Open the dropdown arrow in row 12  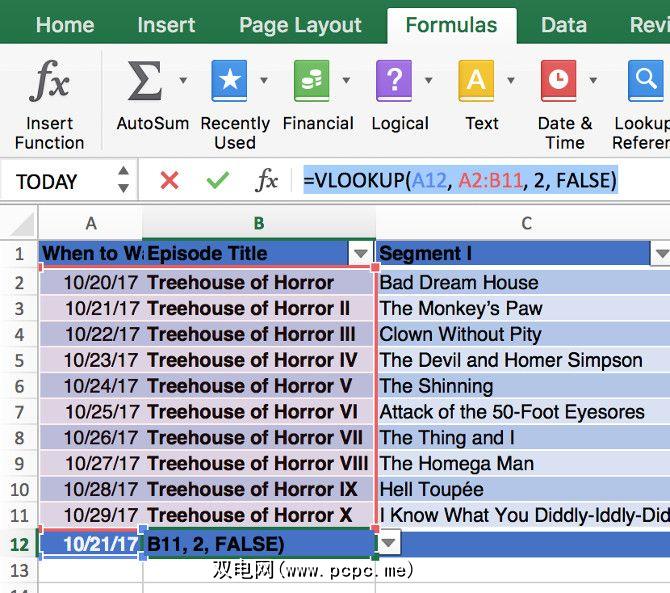coord(388,543)
